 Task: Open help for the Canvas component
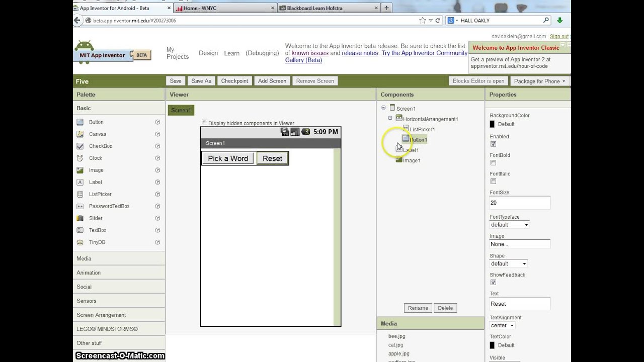157,134
